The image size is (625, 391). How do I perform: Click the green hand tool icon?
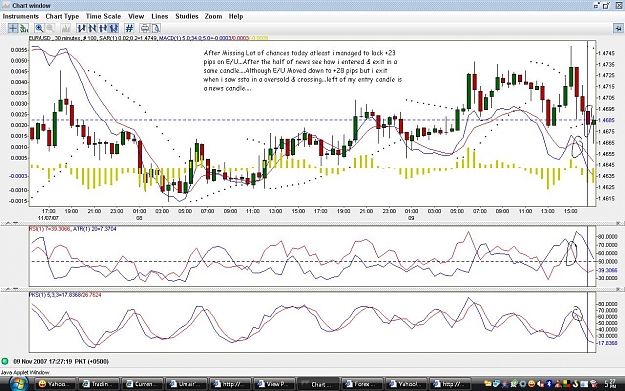tap(24, 28)
